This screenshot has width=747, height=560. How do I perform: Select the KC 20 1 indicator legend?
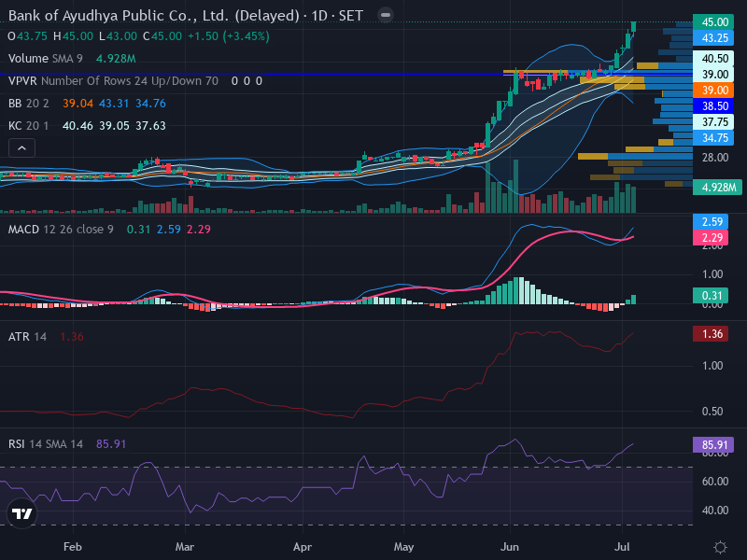[29, 126]
